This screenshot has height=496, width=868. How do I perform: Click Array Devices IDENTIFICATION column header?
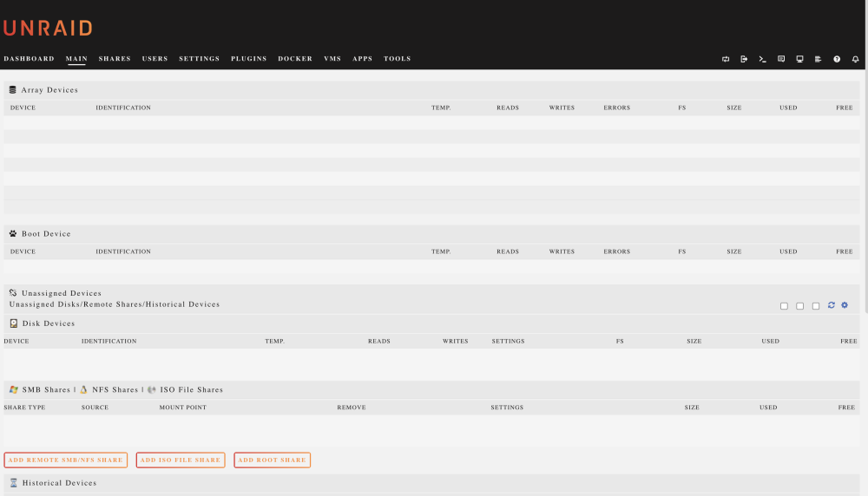(x=123, y=108)
